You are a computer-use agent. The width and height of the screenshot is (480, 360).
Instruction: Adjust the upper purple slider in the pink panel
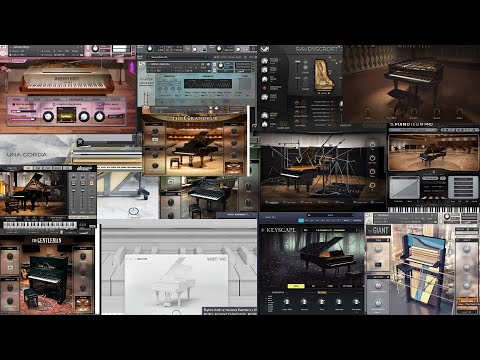(23, 111)
